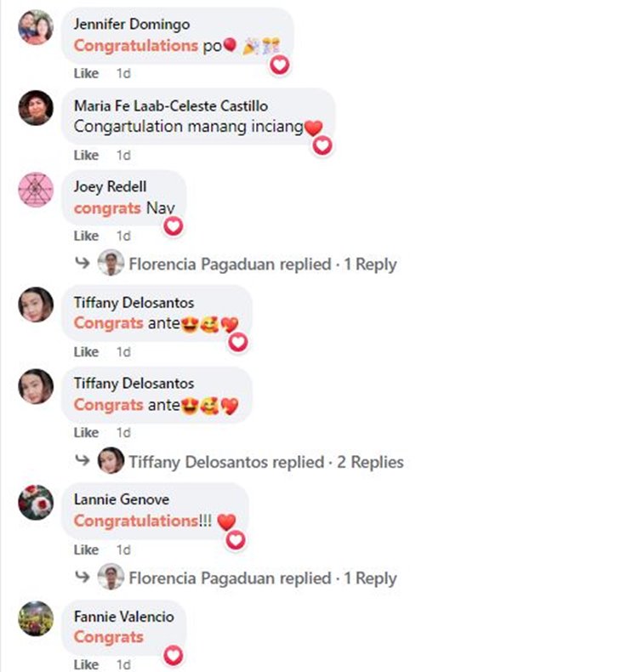Click Lannie Genove's rose profile picture
The image size is (638, 672).
pyautogui.click(x=36, y=503)
